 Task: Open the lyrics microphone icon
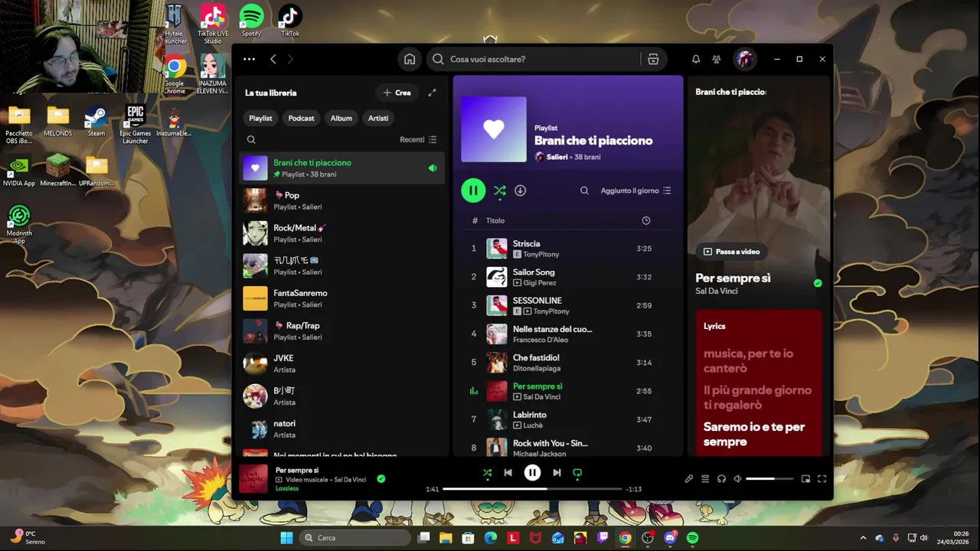tap(689, 479)
